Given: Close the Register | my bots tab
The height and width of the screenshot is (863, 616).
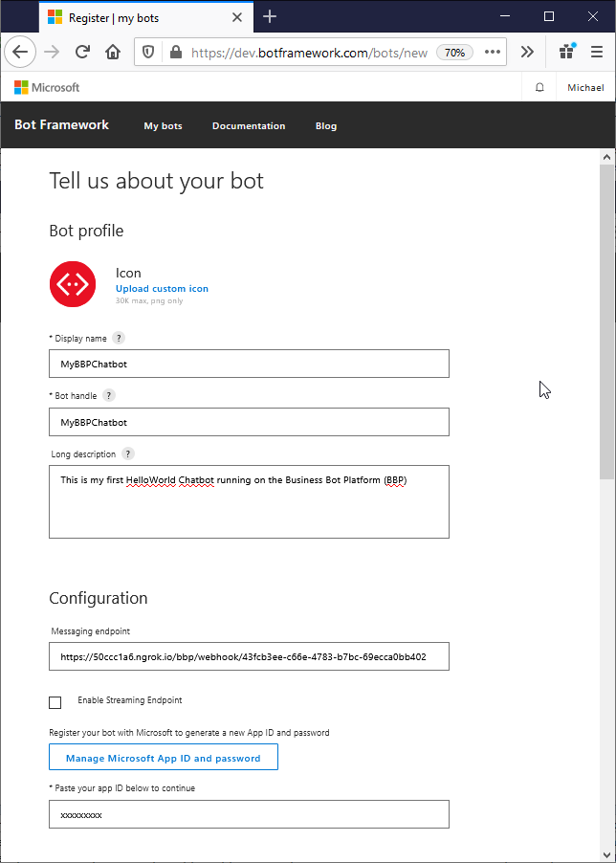Looking at the screenshot, I should click(x=237, y=17).
